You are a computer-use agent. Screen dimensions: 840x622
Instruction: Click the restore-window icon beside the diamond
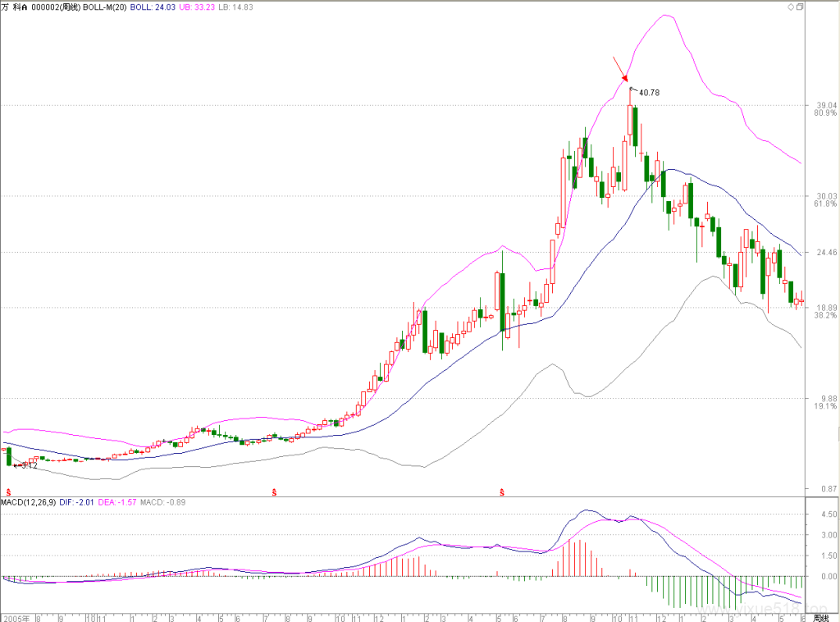(800, 7)
